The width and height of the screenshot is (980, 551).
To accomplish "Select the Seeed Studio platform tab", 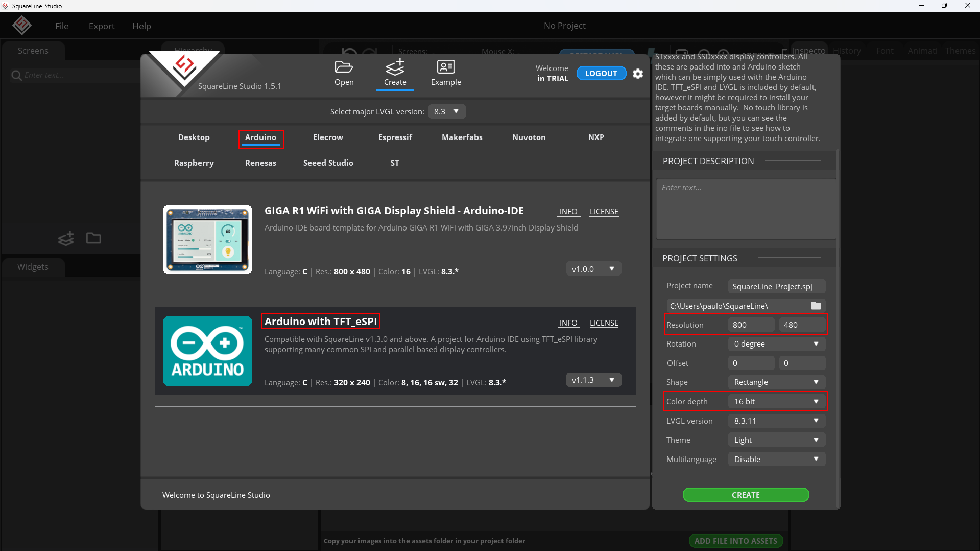I will point(328,163).
